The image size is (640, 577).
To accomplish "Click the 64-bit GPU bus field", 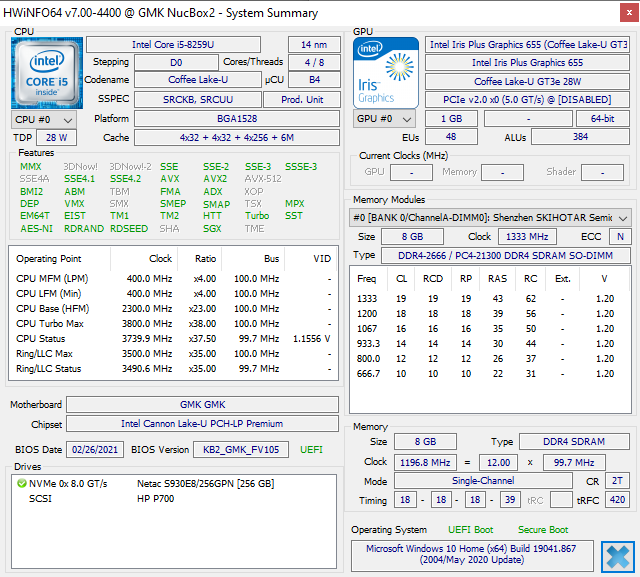I will coord(602,119).
